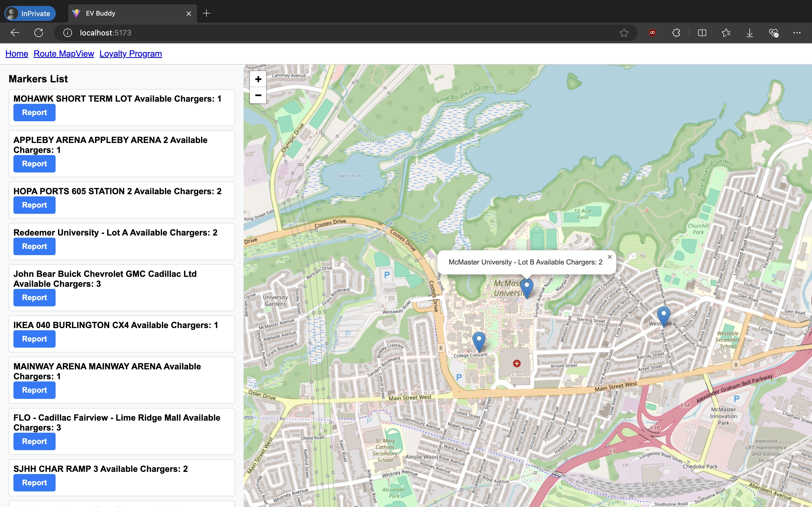Report the MOHAWK SHORT TERM LOT charger
Screen dimensions: 812x507
point(34,113)
